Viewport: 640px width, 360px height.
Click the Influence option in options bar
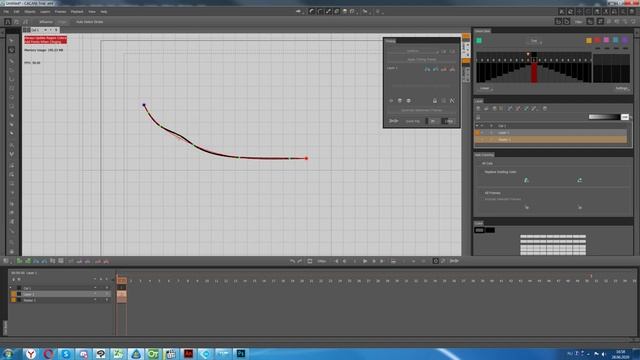pos(46,22)
